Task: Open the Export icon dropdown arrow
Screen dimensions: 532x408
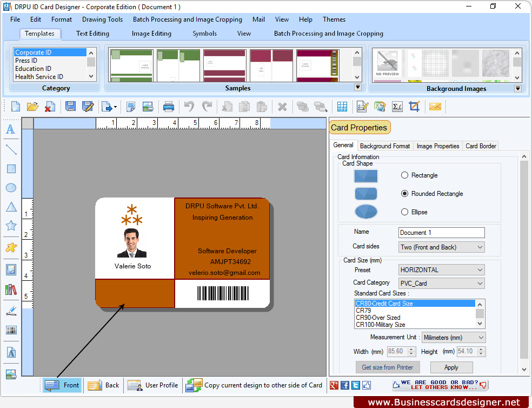Action: click(x=115, y=107)
